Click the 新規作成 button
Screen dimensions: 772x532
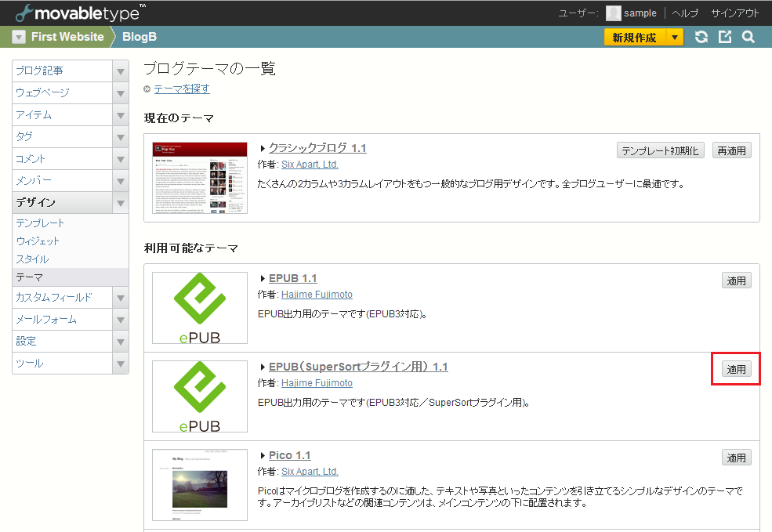coord(635,38)
